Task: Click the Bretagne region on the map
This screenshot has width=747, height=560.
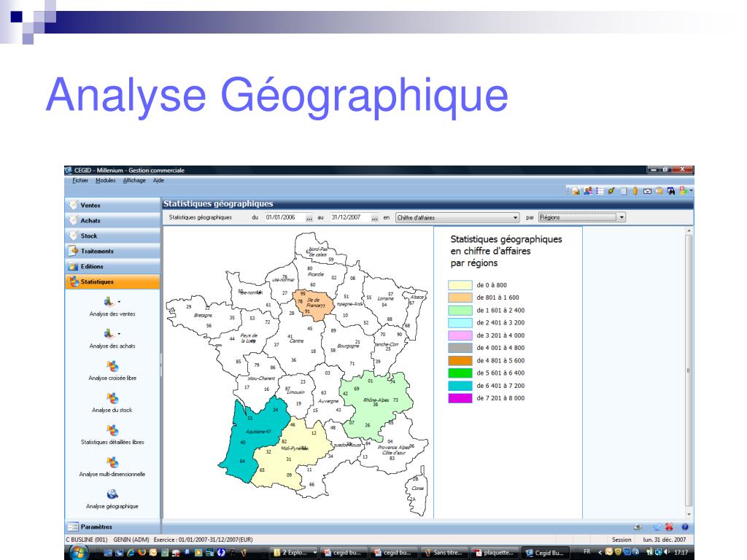Action: pyautogui.click(x=203, y=315)
